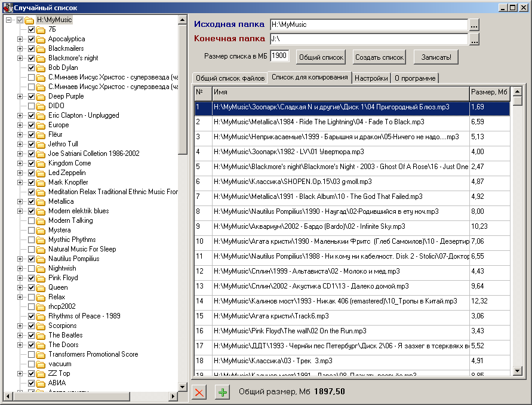This screenshot has height=405, width=532.
Task: Open the Настройки tab
Action: 371,78
